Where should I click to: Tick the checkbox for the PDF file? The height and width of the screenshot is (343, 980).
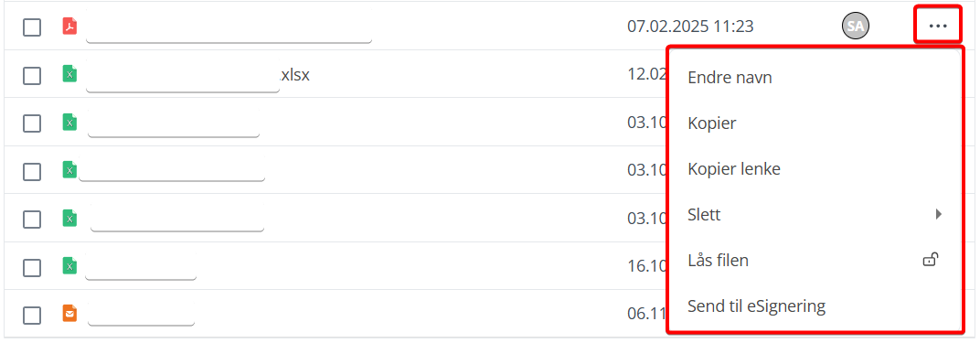(32, 27)
